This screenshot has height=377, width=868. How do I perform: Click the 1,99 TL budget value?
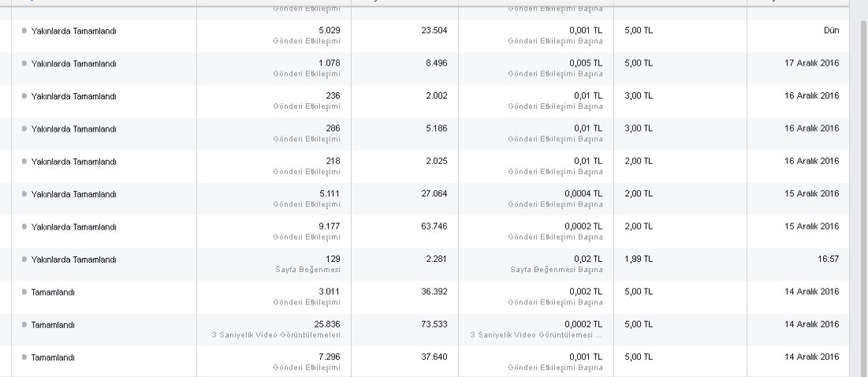point(639,259)
